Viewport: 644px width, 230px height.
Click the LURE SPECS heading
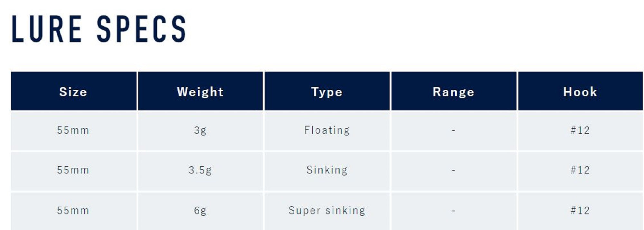(x=99, y=29)
